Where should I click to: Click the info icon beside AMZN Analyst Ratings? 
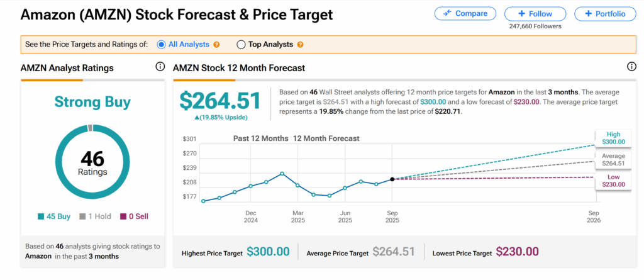(x=160, y=67)
